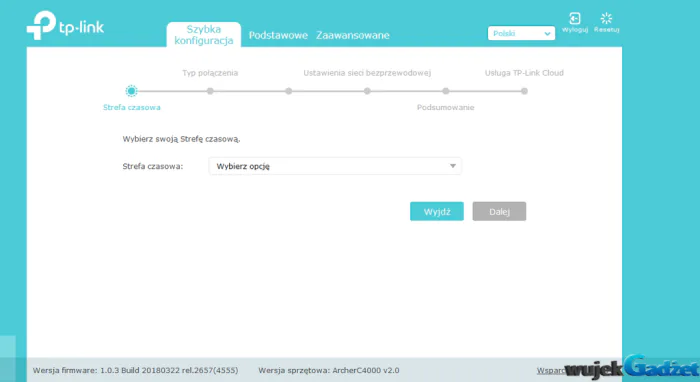This screenshot has width=700, height=382.
Task: Select the Ustawienia sieci bezprzewodowej step dot
Action: tap(367, 91)
